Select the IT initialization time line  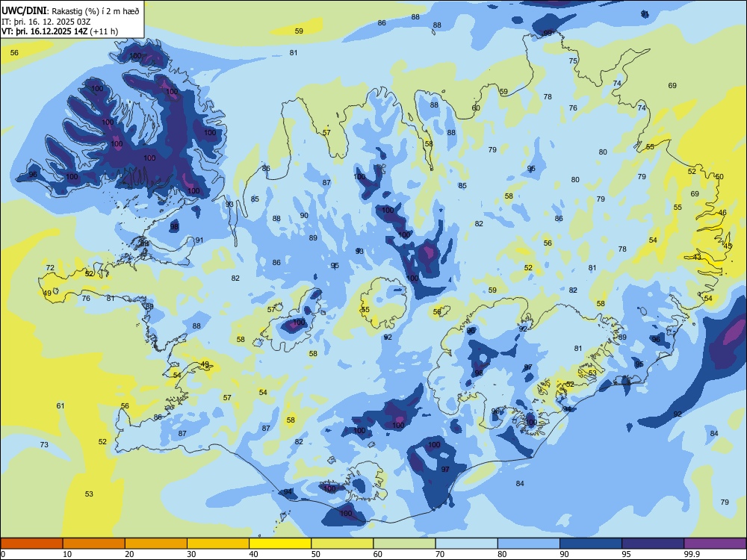[46, 22]
